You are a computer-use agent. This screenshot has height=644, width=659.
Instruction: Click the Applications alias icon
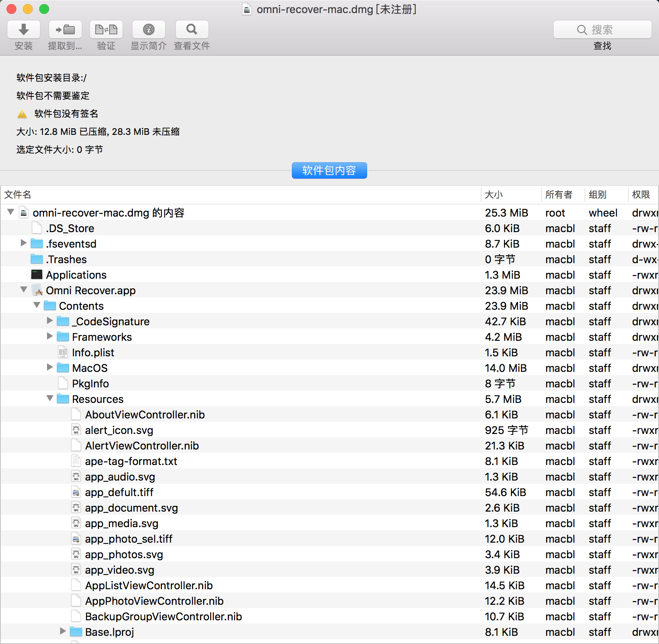click(37, 275)
